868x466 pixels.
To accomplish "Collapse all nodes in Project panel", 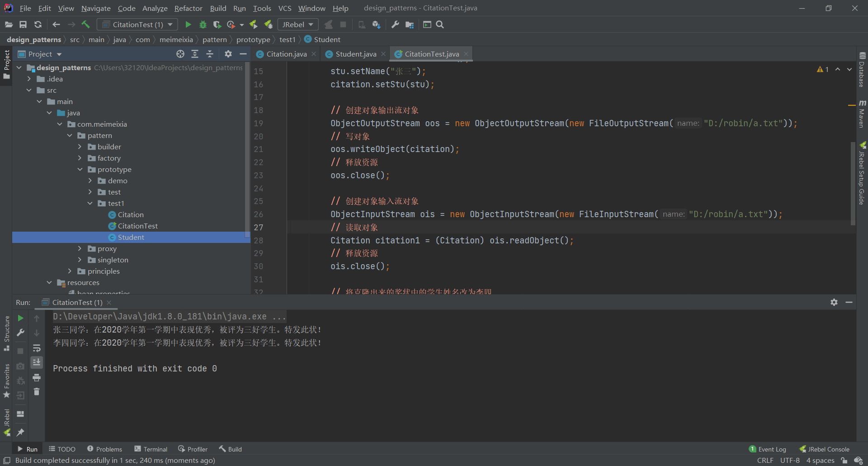I will tap(210, 54).
